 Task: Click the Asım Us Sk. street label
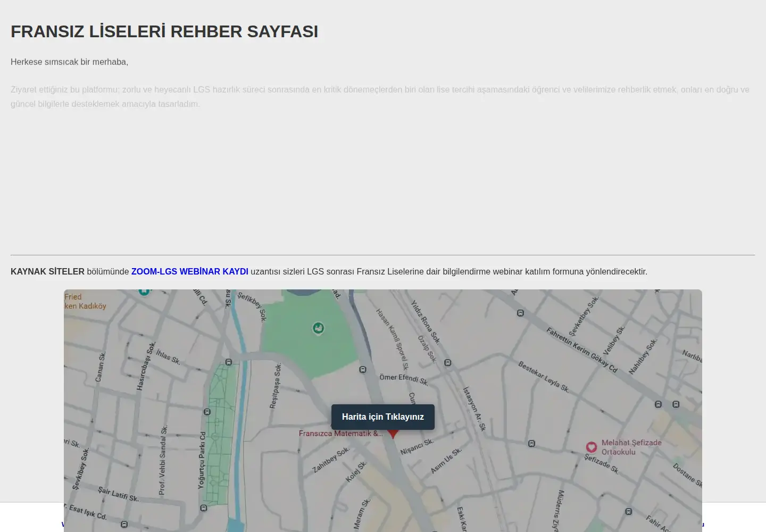pyautogui.click(x=446, y=461)
